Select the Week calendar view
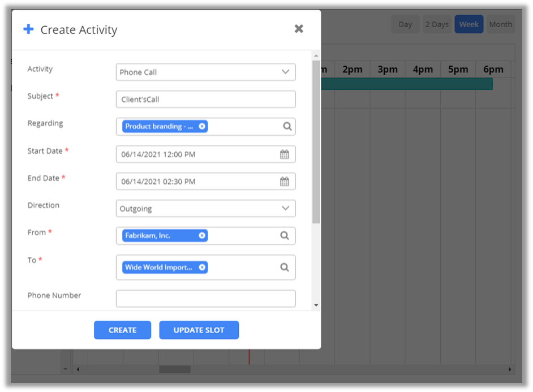 pos(468,24)
